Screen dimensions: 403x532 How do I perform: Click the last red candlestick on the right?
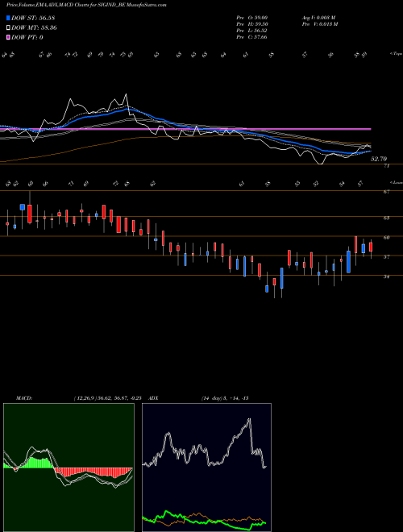click(x=371, y=247)
